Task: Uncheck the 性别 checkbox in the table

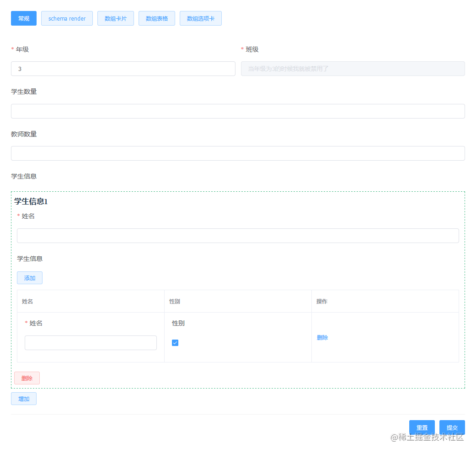Action: 175,342
